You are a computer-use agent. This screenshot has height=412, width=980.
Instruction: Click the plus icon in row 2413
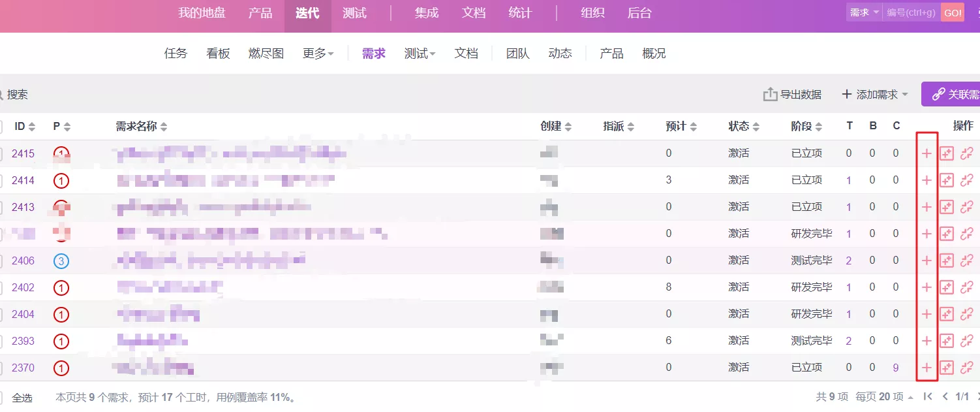(x=926, y=207)
